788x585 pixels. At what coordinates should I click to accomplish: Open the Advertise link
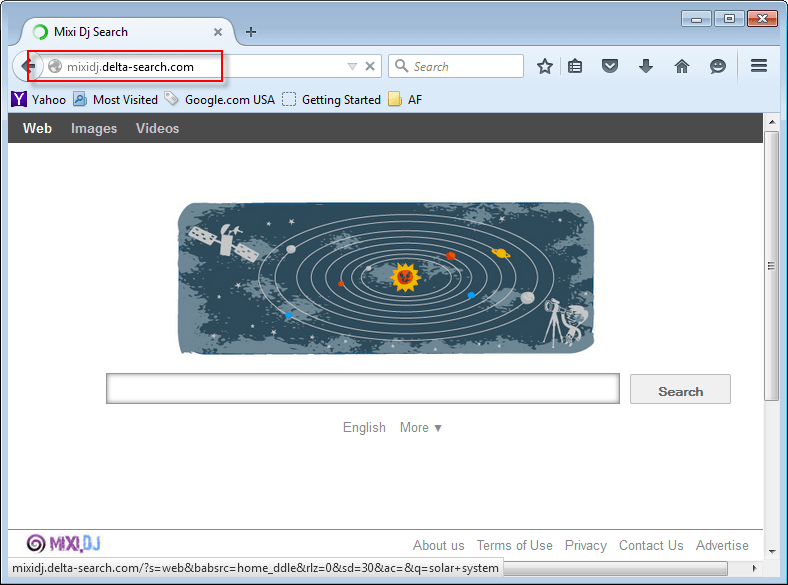point(722,545)
